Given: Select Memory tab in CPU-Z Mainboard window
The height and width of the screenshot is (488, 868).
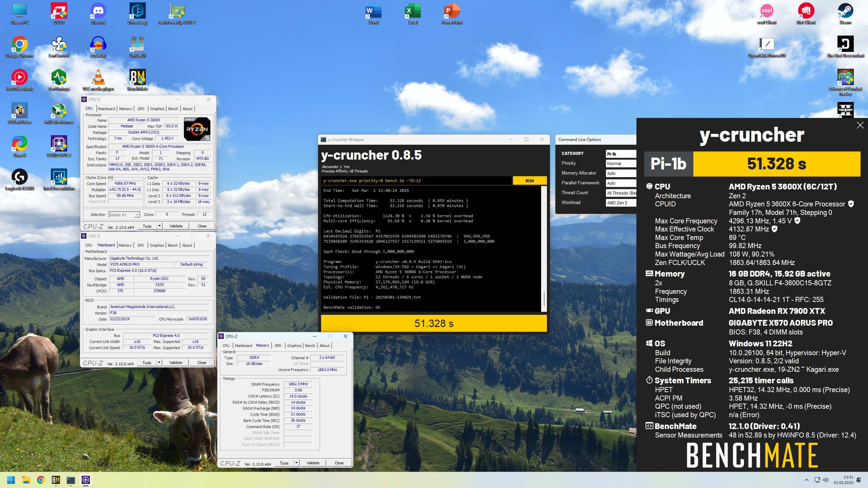Looking at the screenshot, I should point(125,245).
